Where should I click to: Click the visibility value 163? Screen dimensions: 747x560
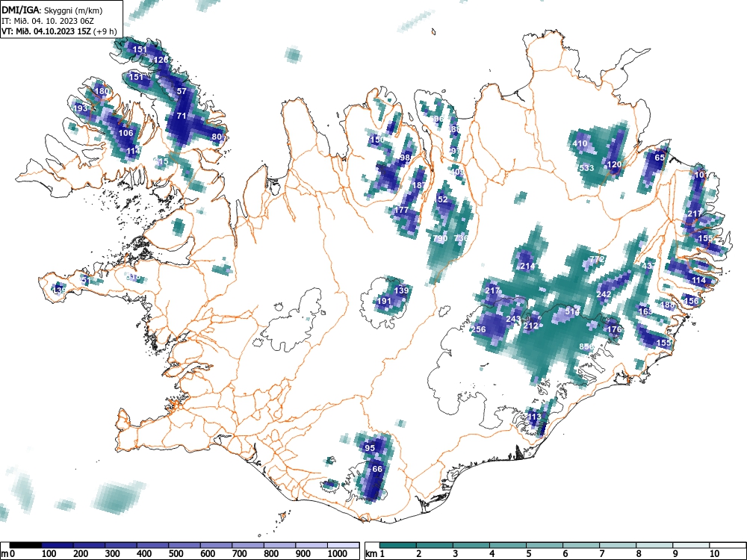point(645,311)
